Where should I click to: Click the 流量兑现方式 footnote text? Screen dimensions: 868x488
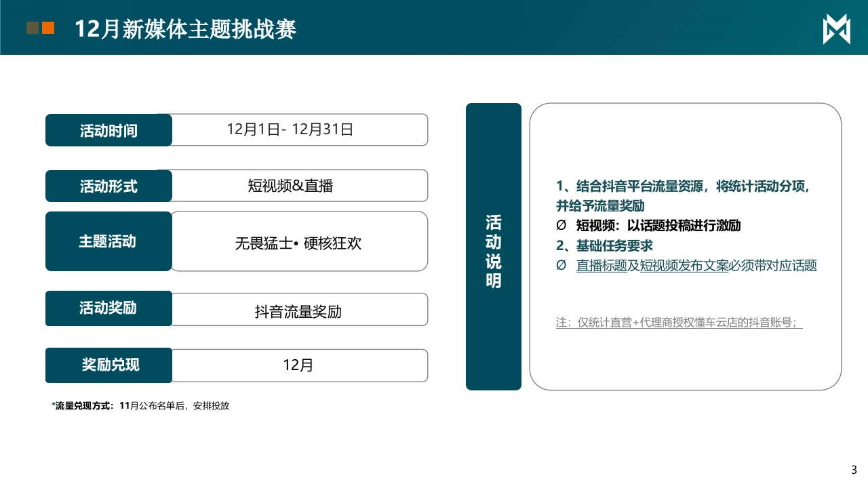(x=140, y=406)
